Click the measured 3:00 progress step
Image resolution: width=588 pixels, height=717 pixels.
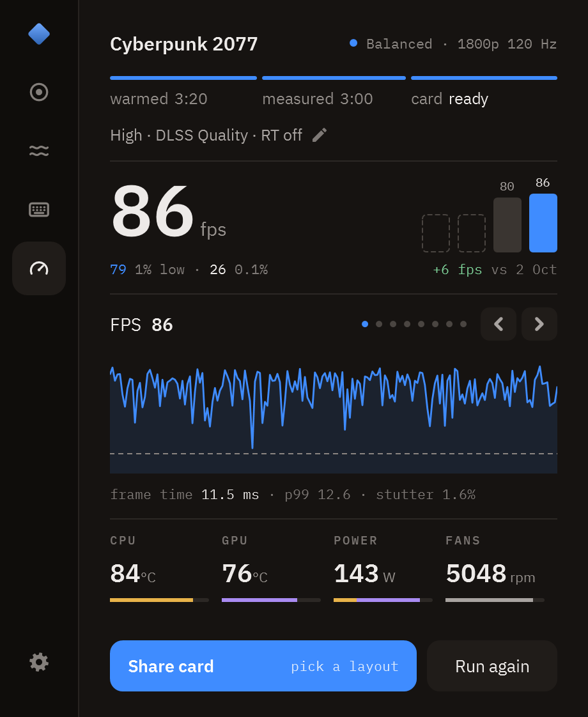pyautogui.click(x=334, y=92)
